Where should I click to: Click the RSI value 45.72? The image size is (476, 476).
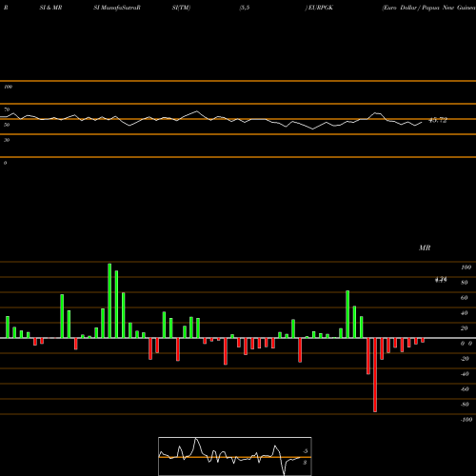(x=438, y=120)
